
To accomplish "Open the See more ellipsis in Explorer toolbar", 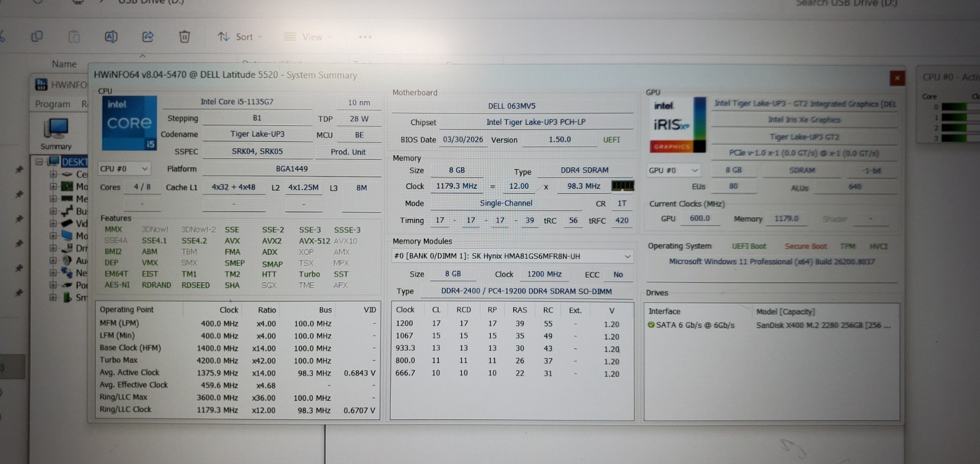I will (x=365, y=37).
